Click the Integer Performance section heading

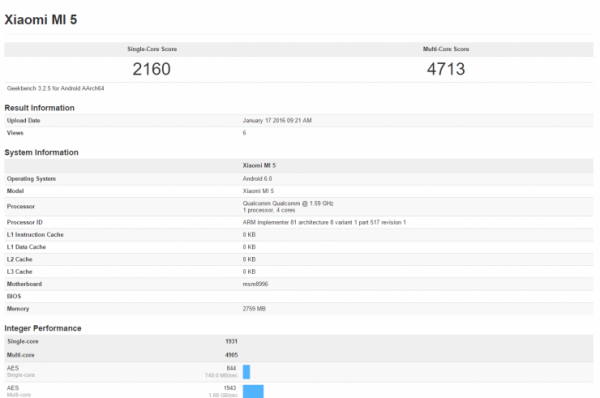point(43,328)
